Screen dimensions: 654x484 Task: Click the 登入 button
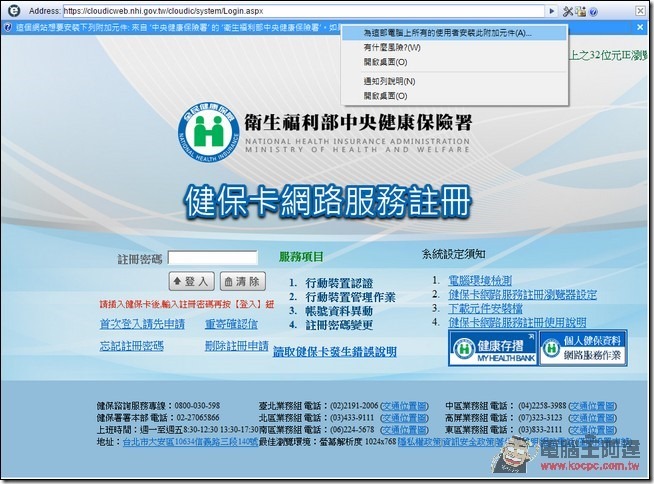tap(191, 281)
